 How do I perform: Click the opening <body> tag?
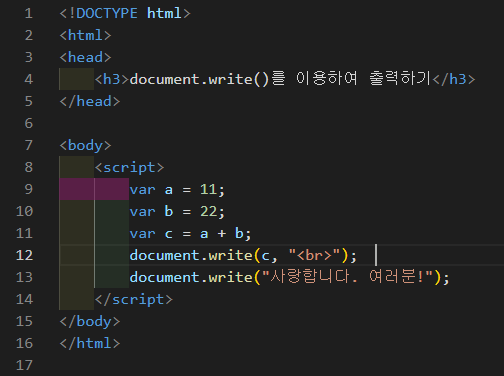(85, 146)
